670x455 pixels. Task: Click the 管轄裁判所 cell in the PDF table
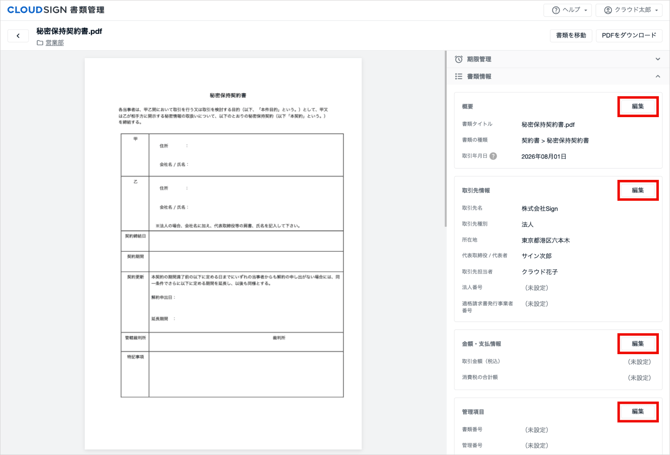pyautogui.click(x=135, y=342)
